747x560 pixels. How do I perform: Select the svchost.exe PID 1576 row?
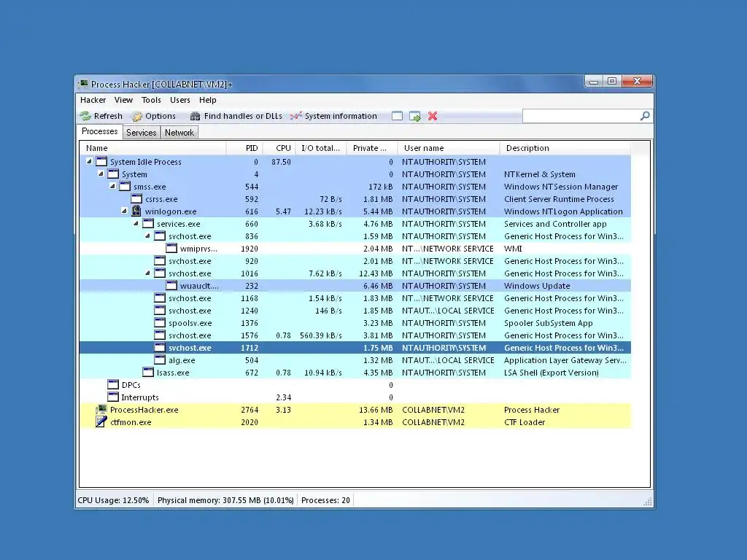click(x=355, y=335)
